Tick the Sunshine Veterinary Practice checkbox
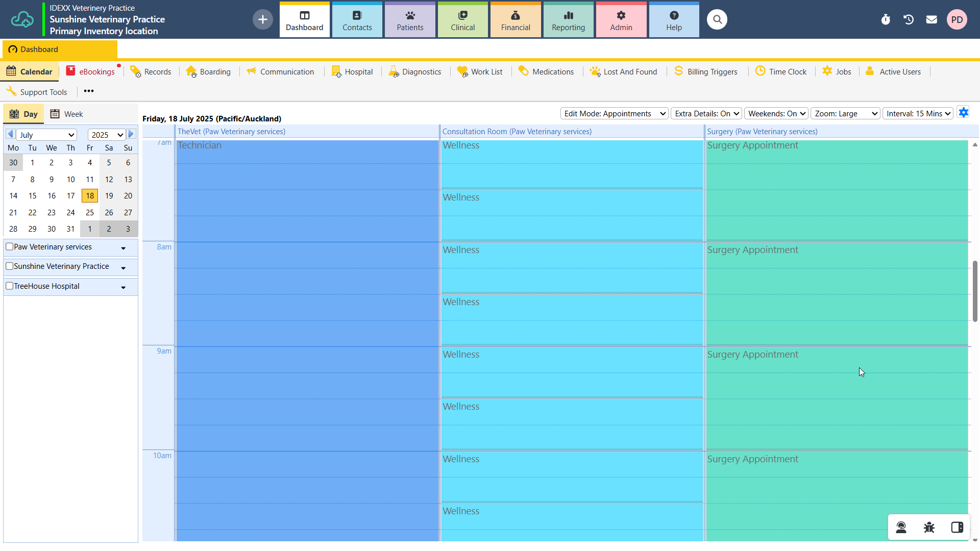 (x=9, y=266)
